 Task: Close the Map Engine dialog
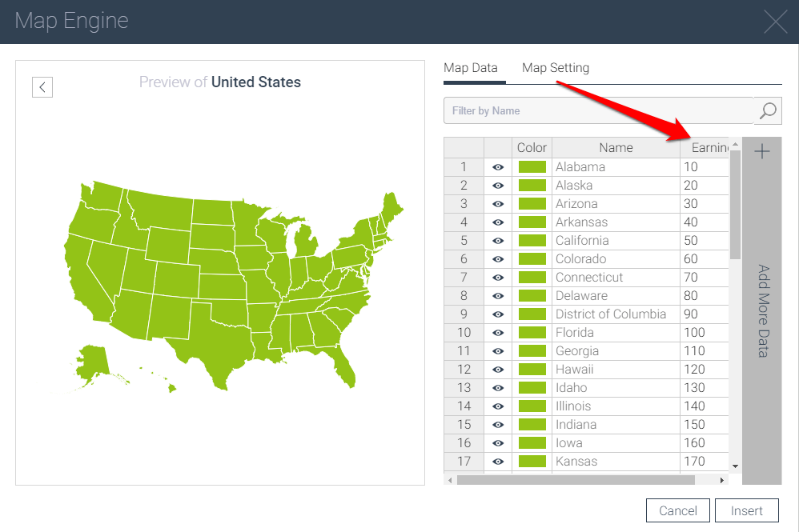point(775,22)
